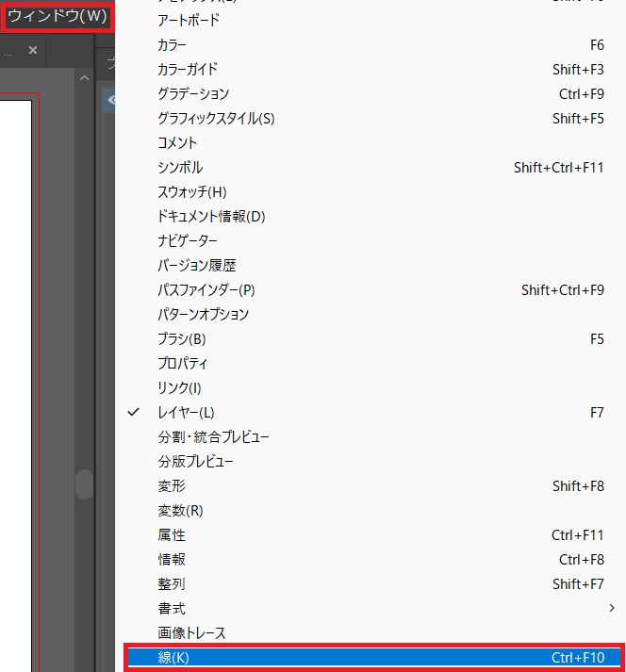Show the スウォッチ(H) panel
626x672 pixels.
pyautogui.click(x=192, y=192)
